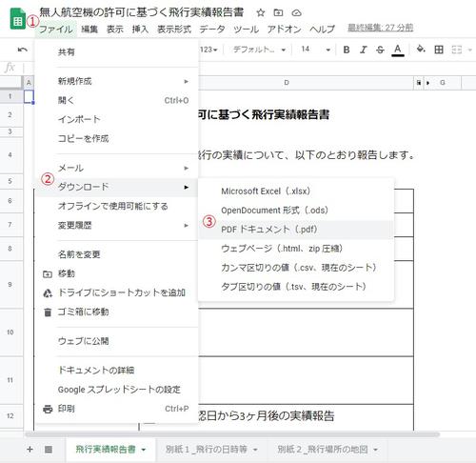Select 共有 in the File menu
This screenshot has height=463, width=476.
coord(117,52)
